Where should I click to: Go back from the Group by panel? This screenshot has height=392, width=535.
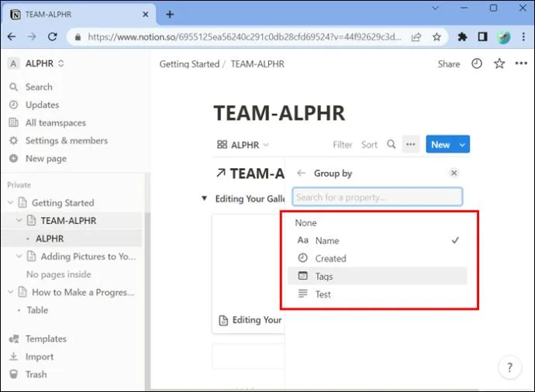coord(301,174)
